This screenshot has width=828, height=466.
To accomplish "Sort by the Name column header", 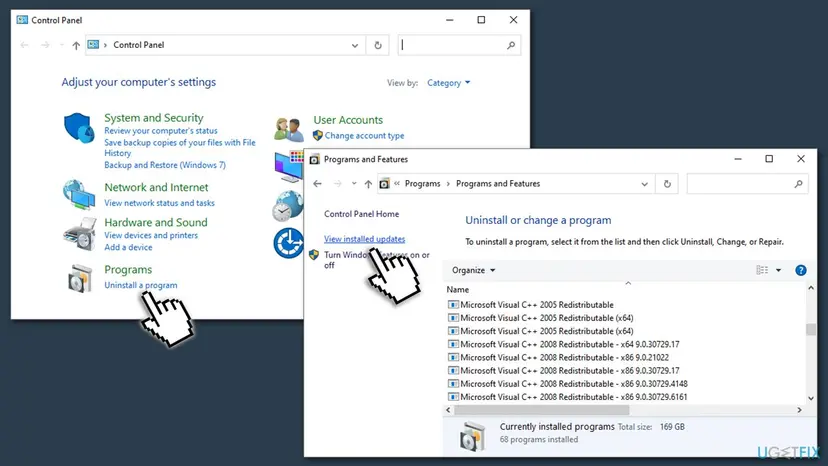I will (x=457, y=290).
